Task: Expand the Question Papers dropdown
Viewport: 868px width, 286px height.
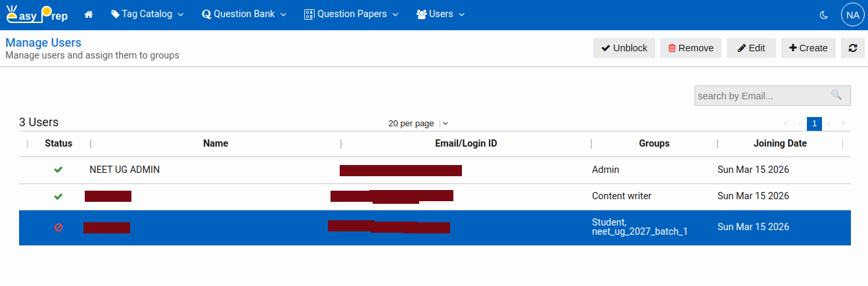Action: tap(351, 14)
